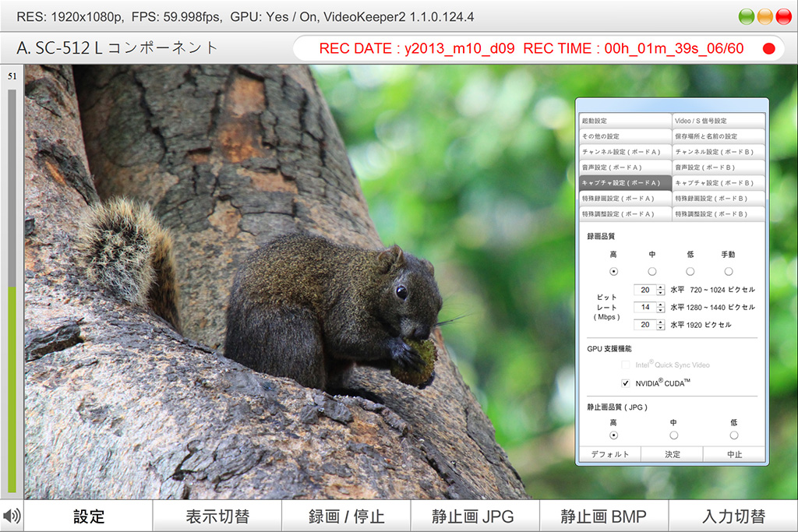Click the squirrel video preview
The height and width of the screenshot is (532, 798).
[410, 281]
